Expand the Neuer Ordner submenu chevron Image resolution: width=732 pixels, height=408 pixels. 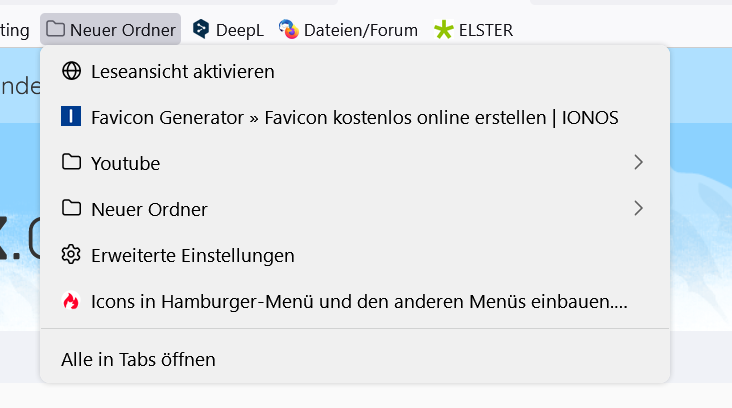638,209
